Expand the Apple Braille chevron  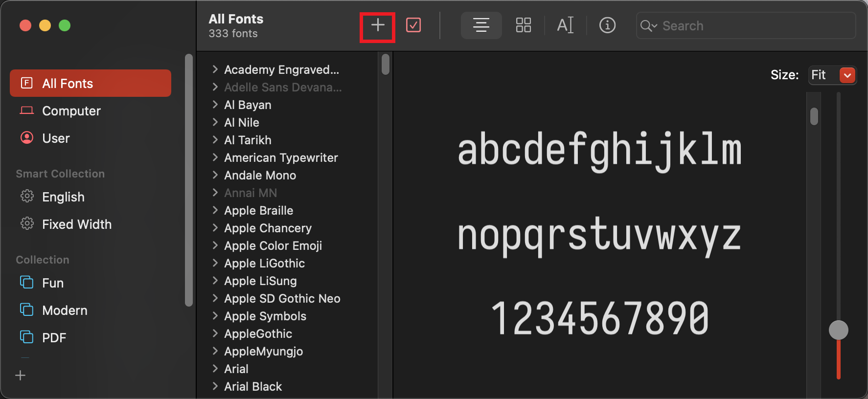pyautogui.click(x=215, y=210)
